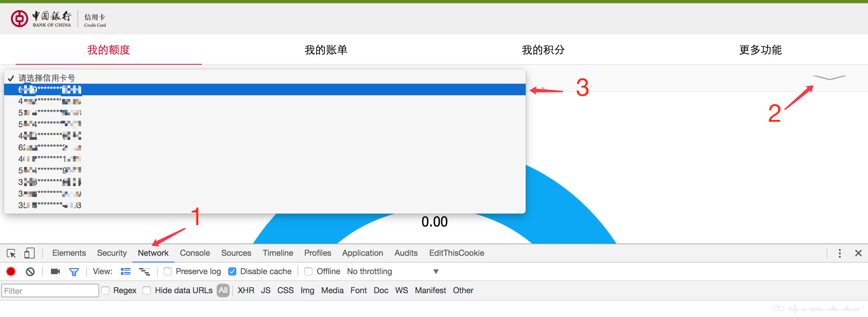The image size is (868, 317).
Task: Filter requests by Media
Action: [332, 290]
